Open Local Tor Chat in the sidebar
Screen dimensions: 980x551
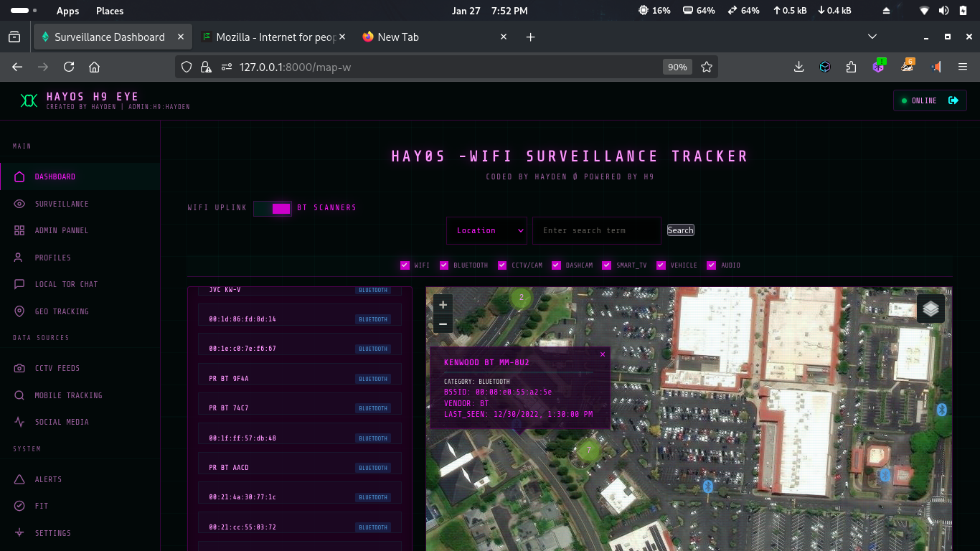click(x=80, y=284)
